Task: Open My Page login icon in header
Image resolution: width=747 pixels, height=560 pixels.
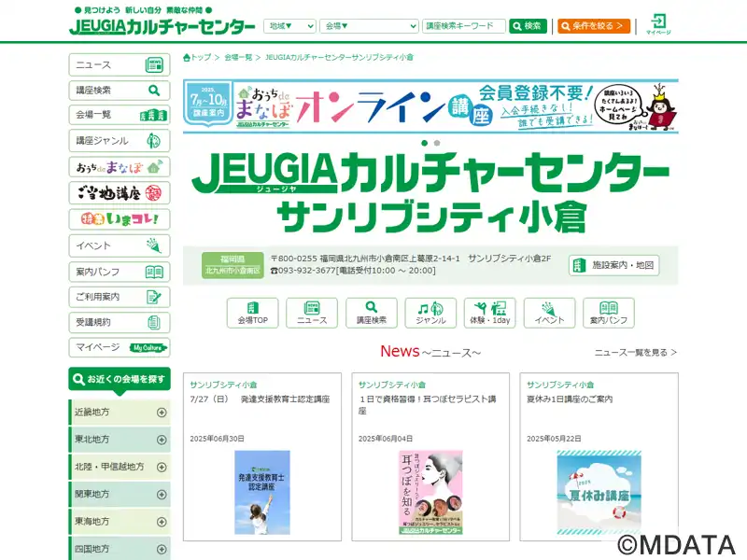Action: [x=658, y=24]
